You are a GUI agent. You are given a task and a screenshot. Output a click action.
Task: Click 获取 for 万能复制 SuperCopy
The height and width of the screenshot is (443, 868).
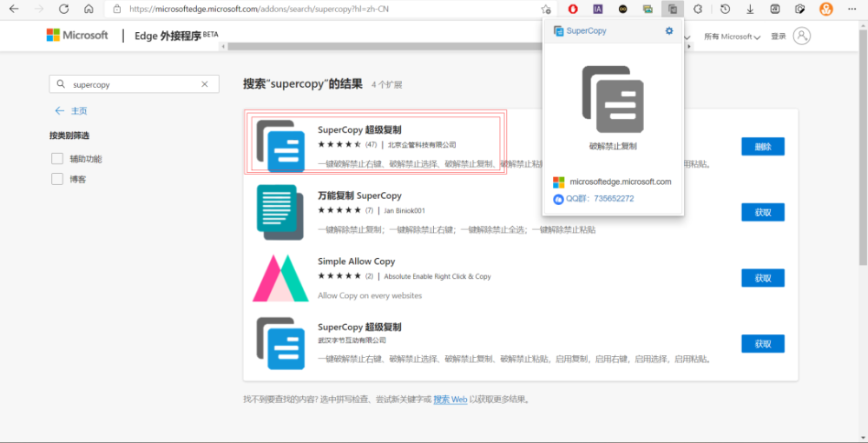[763, 212]
